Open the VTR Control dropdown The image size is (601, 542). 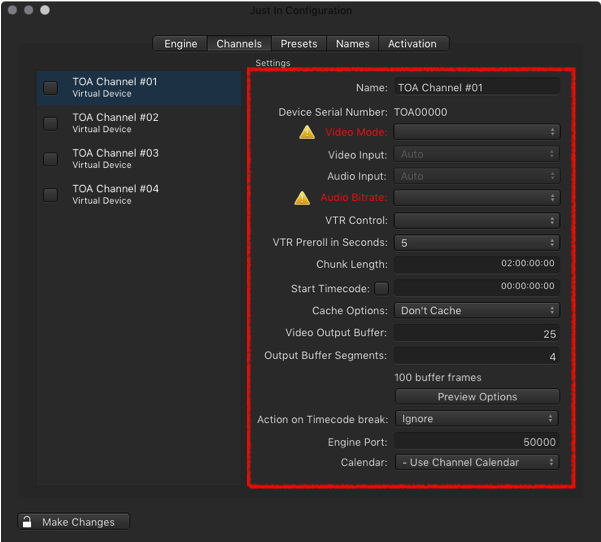[x=477, y=220]
